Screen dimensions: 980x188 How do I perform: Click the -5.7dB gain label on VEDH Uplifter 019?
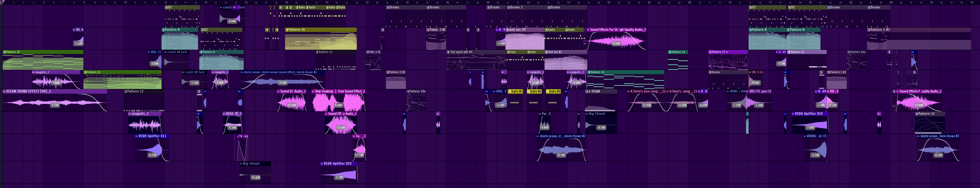pos(339,178)
